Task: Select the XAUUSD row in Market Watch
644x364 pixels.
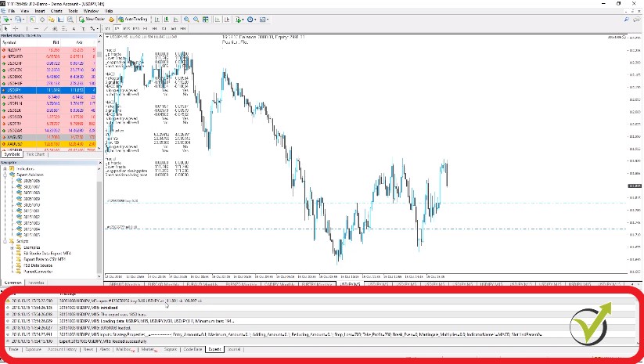Action: pos(49,144)
